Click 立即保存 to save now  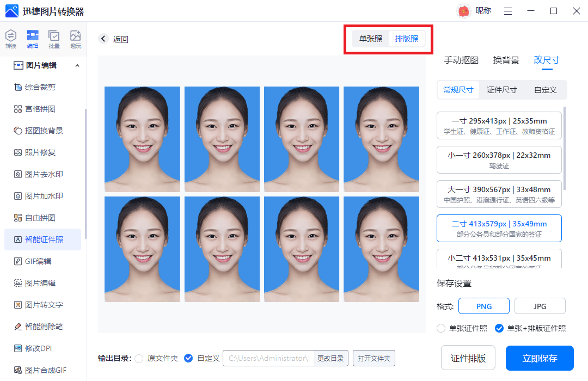540,358
